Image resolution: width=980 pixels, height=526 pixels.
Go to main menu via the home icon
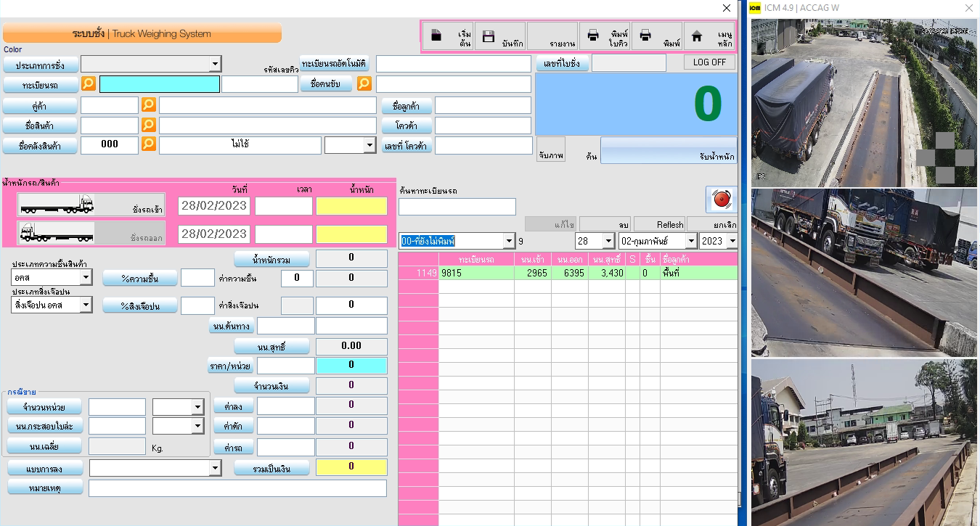click(697, 36)
